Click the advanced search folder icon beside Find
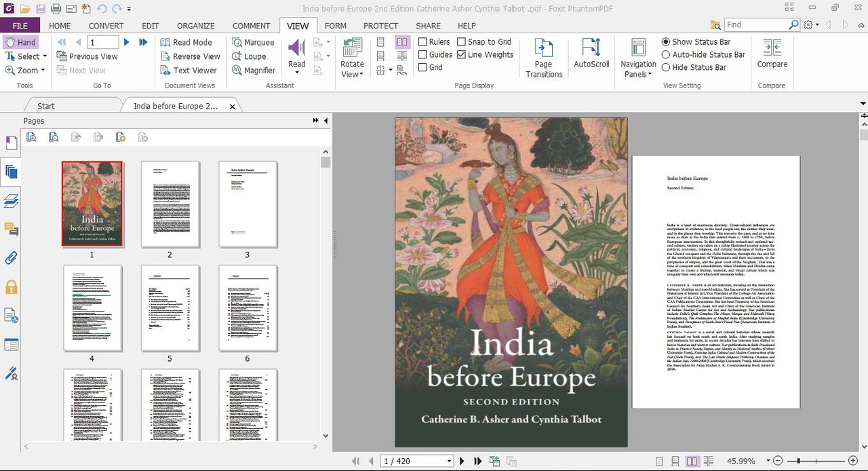This screenshot has width=868, height=471. 715,24
